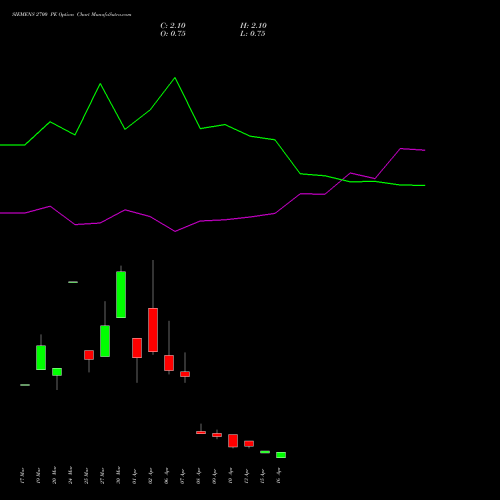Click the purple line's final peak
The image size is (500, 500).
pyautogui.click(x=401, y=148)
